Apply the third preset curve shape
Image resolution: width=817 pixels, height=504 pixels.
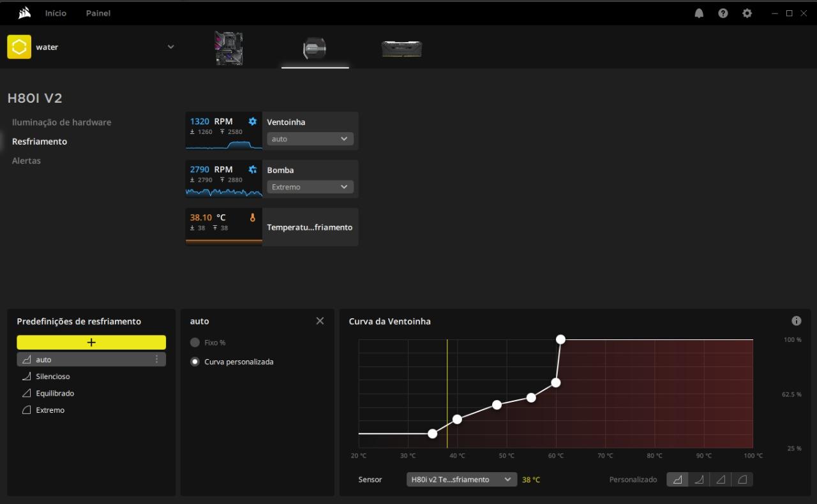[x=721, y=480]
